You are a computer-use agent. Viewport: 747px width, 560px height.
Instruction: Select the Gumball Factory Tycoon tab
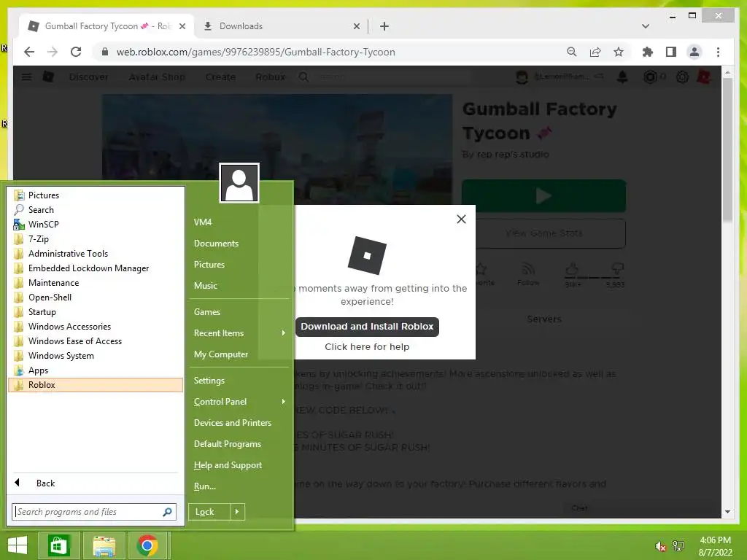(107, 26)
